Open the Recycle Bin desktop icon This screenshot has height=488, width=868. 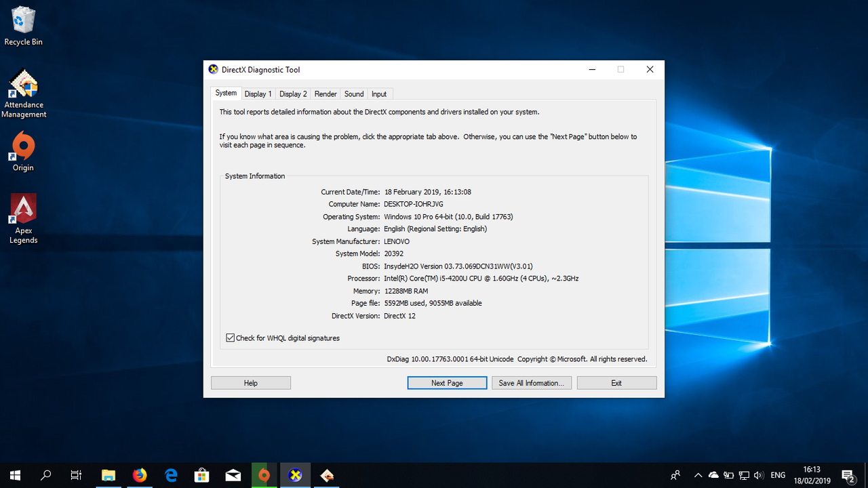coord(23,26)
